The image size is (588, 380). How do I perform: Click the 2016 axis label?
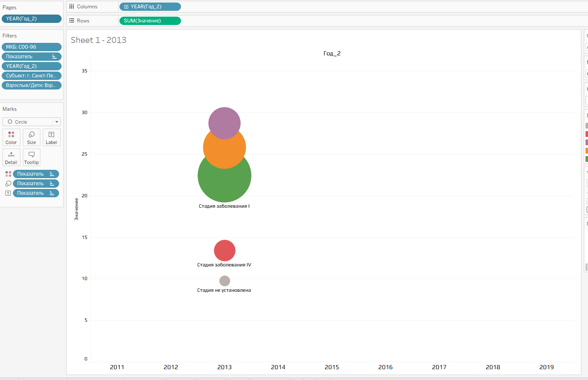385,367
